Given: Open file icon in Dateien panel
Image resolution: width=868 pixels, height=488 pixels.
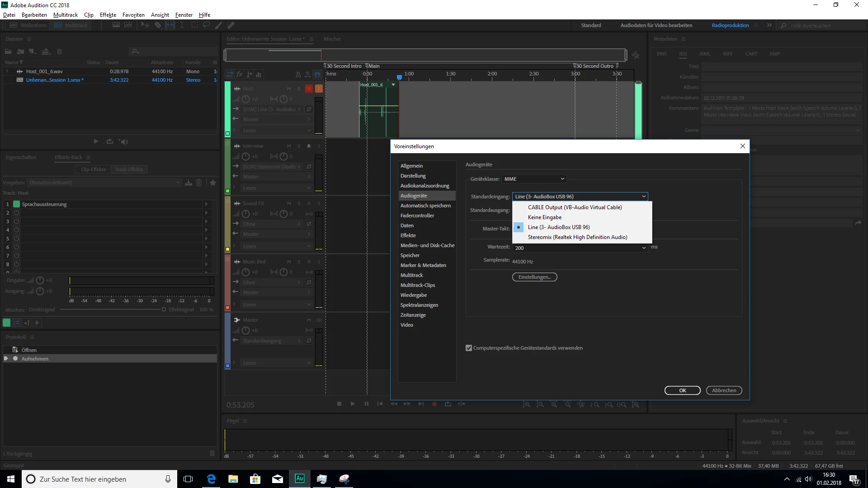Looking at the screenshot, I should [8, 52].
